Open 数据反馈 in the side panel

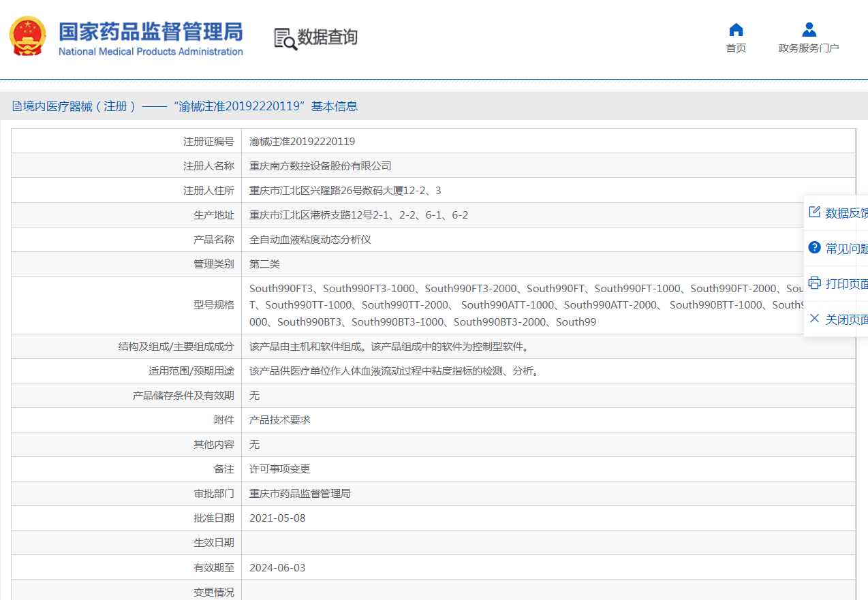click(847, 213)
